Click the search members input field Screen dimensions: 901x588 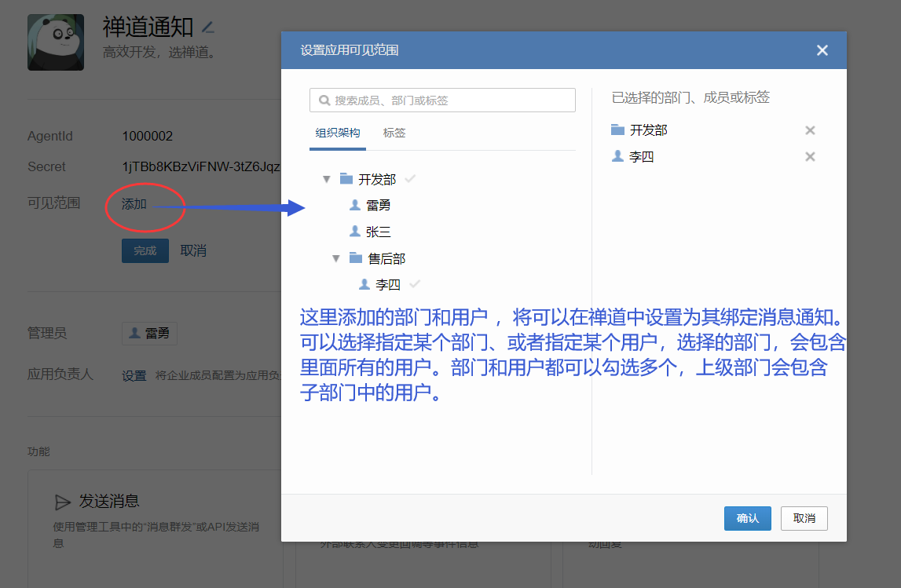[442, 100]
